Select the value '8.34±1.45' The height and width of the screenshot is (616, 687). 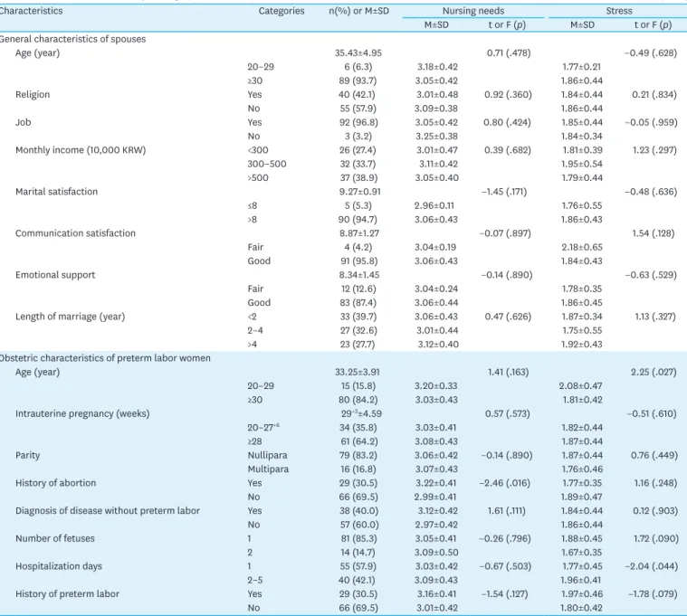click(359, 275)
